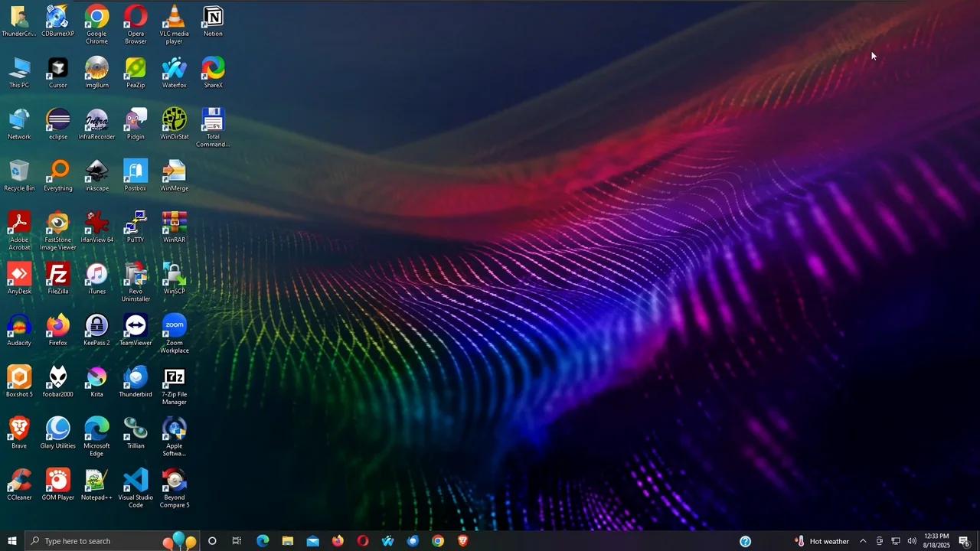Select the Pidgin desktop icon

click(x=136, y=124)
